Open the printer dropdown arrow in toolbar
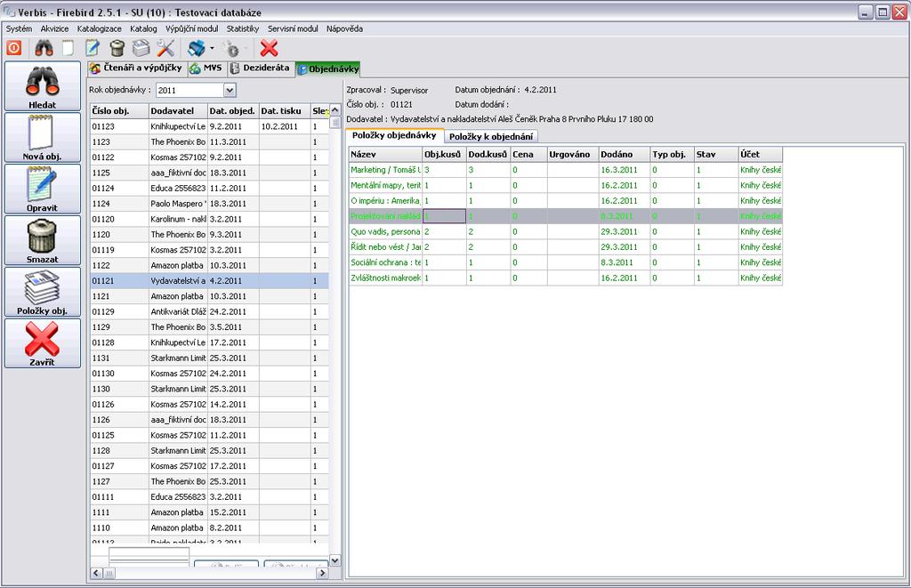Screen dimensions: 911x588 tap(212, 48)
